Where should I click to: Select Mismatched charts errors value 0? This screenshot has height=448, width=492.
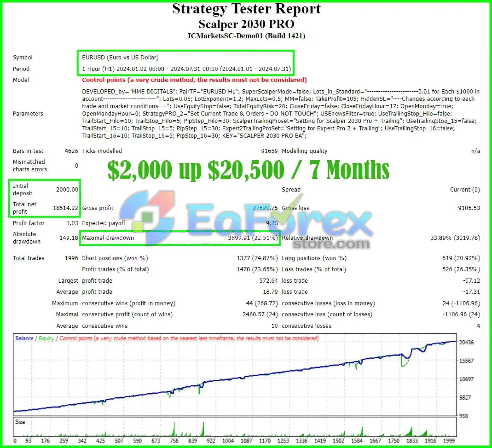(x=76, y=166)
